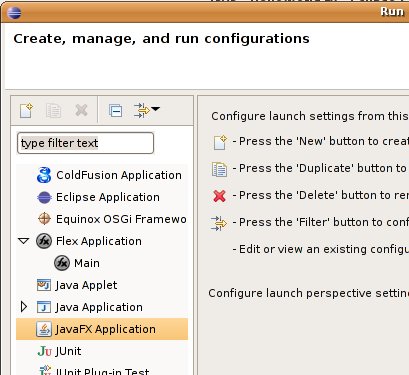Click 'Configure launch settings from this' text
Screen dimensions: 409x375
[310, 116]
